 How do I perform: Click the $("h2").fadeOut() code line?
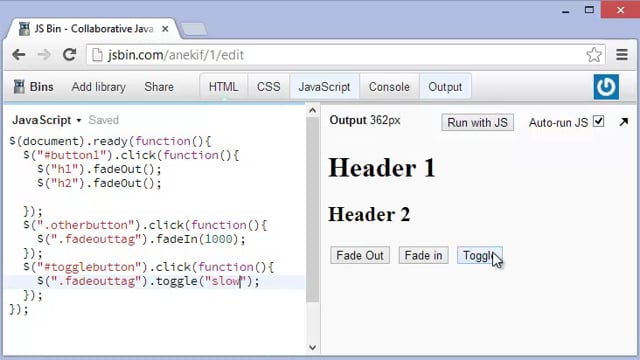coord(99,183)
